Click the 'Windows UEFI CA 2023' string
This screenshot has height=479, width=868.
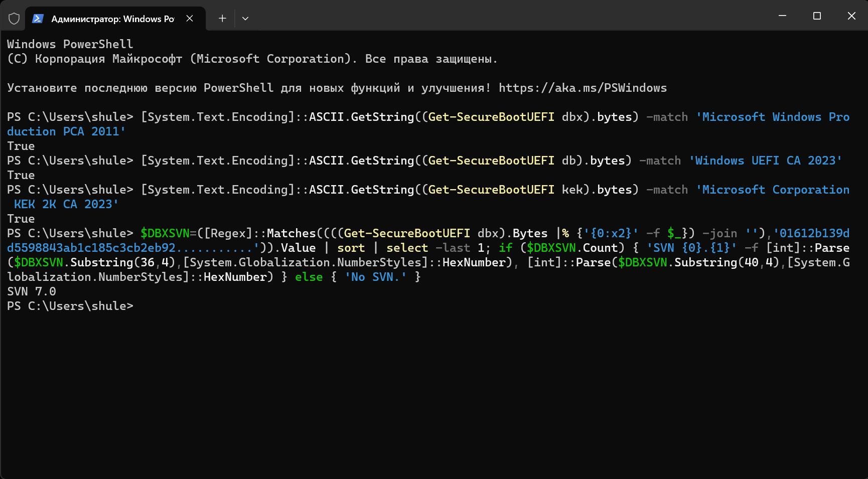tap(765, 161)
